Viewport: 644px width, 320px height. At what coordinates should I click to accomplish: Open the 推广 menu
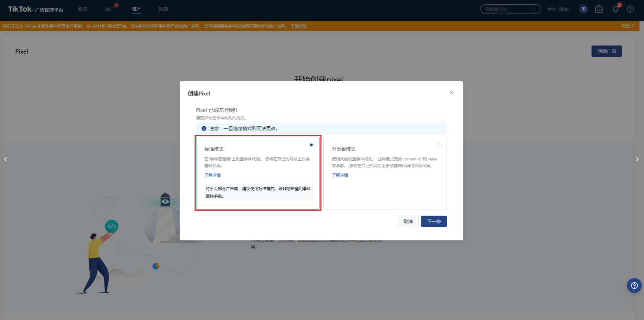point(109,9)
